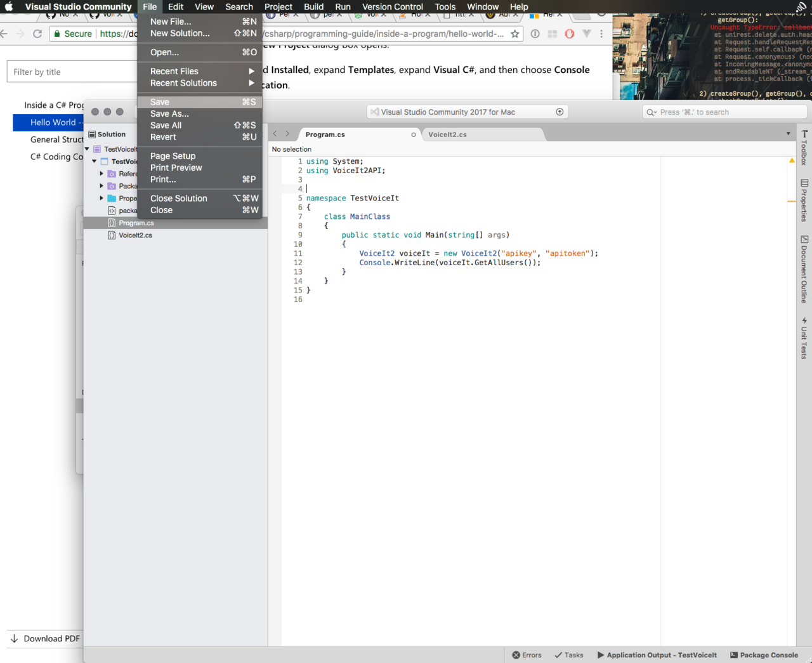Open the Window menu
812x663 pixels.
pos(483,6)
